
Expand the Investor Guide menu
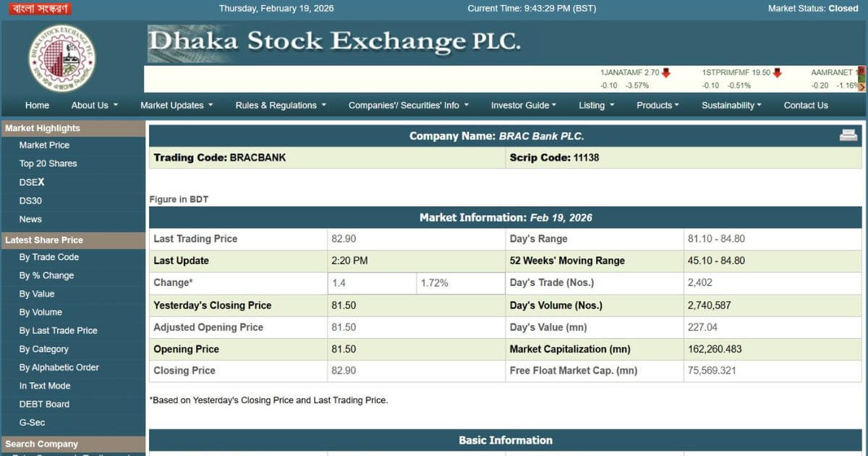(x=524, y=106)
